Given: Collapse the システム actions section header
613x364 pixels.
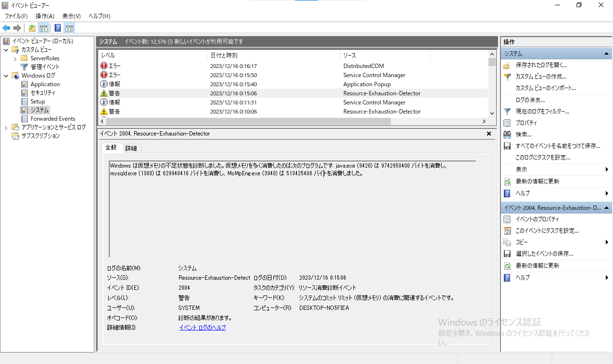Looking at the screenshot, I should (606, 54).
